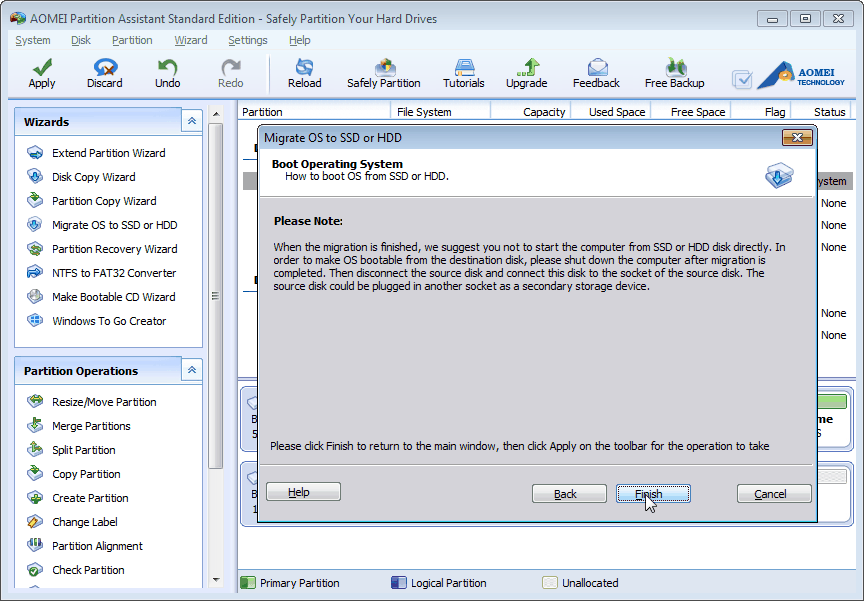Choose Check Partition operation
Viewport: 864px width, 601px height.
pos(75,570)
